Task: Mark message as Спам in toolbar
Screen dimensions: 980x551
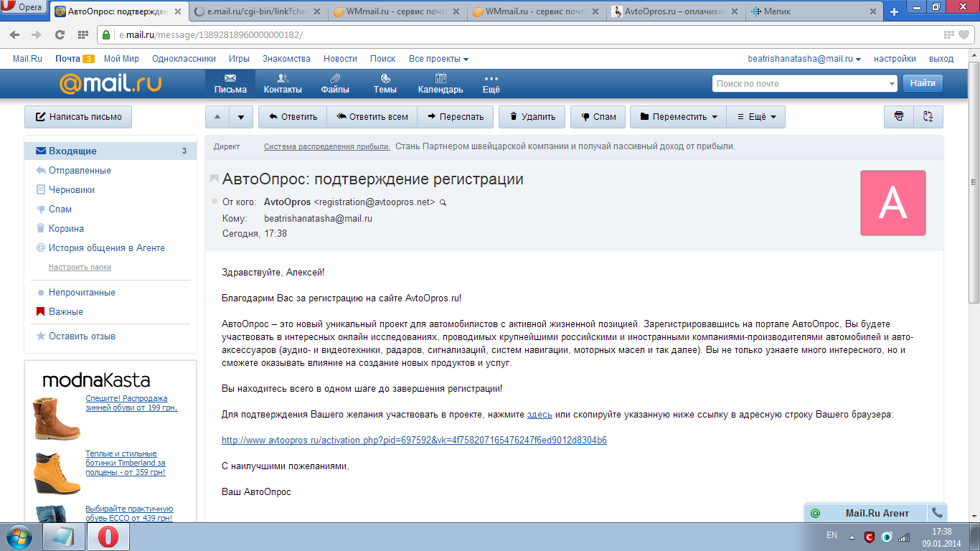Action: (598, 117)
